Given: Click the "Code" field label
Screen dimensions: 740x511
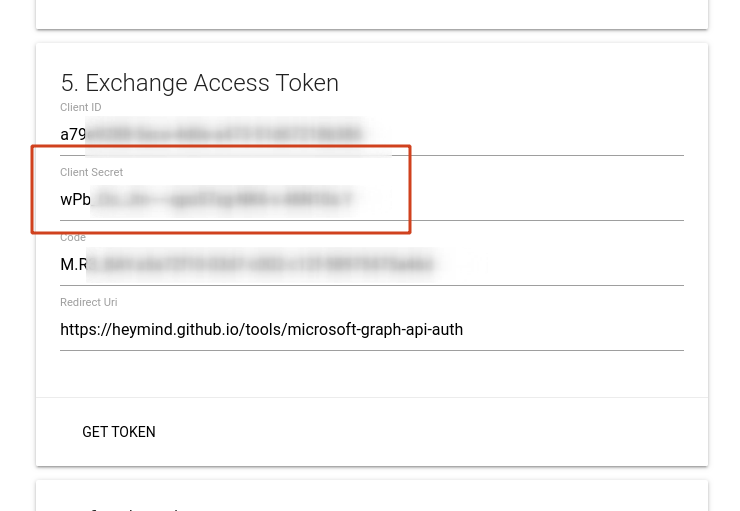Looking at the screenshot, I should [73, 238].
